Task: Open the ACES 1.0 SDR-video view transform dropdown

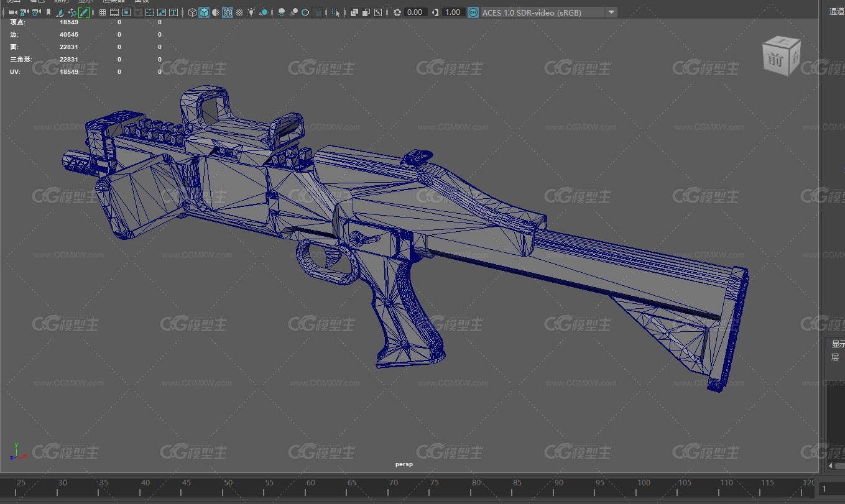Action: 548,12
